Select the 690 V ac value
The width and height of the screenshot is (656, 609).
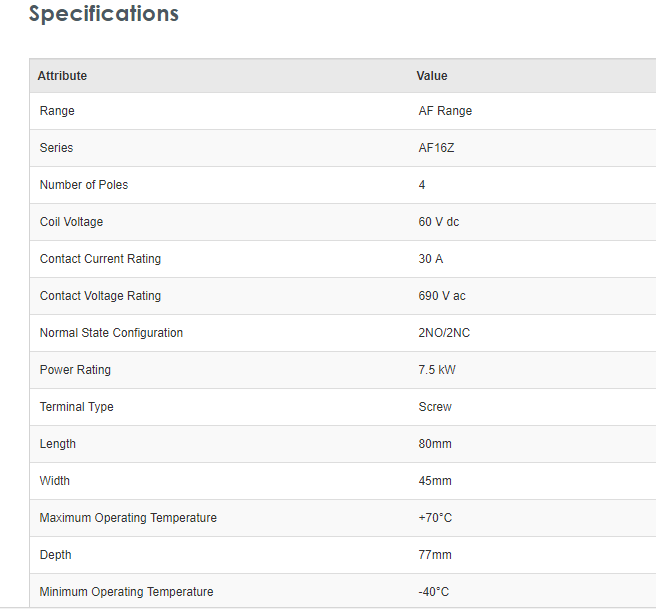[x=442, y=296]
